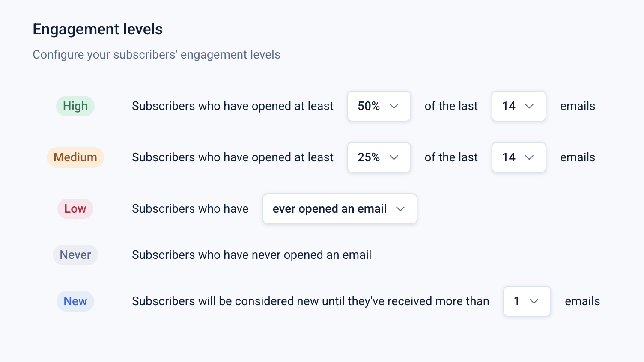
Task: Expand the 'ever opened an email' dropdown
Action: coord(340,209)
